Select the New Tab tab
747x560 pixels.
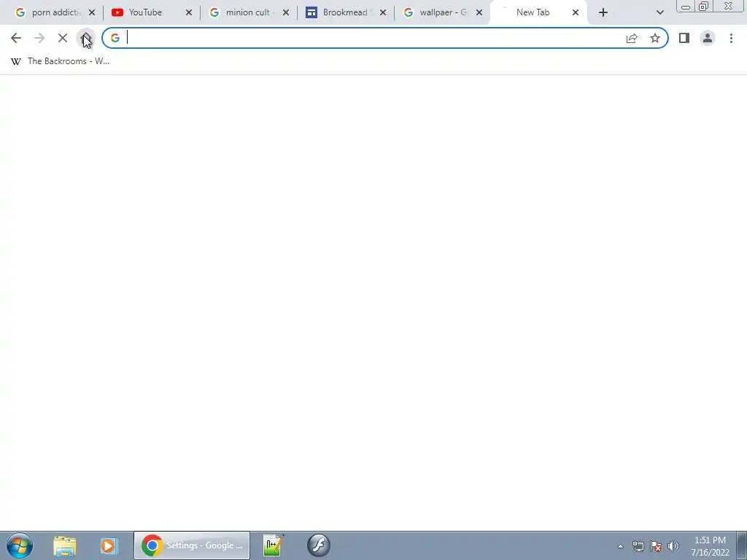[x=533, y=13]
